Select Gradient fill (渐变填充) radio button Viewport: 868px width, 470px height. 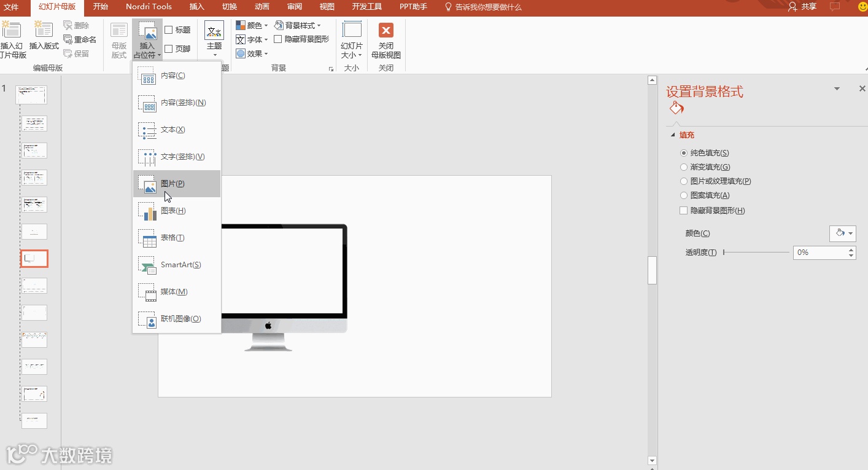pos(684,167)
